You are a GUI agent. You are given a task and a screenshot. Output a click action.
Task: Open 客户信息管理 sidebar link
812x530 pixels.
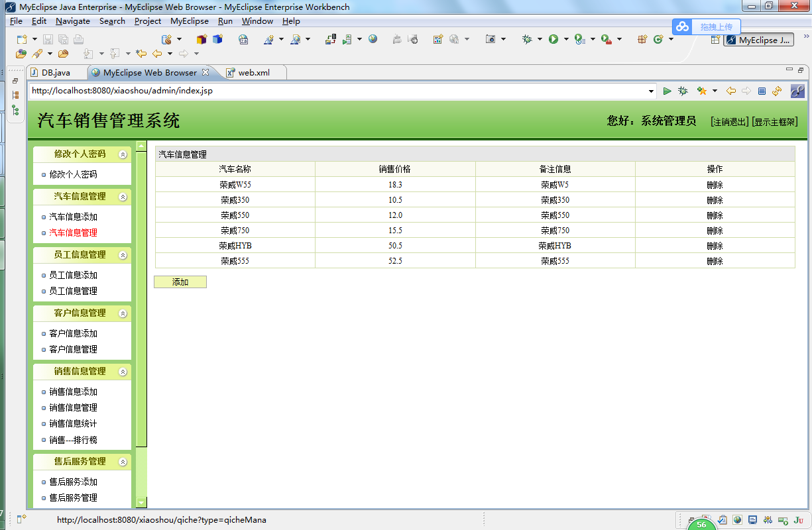point(74,349)
